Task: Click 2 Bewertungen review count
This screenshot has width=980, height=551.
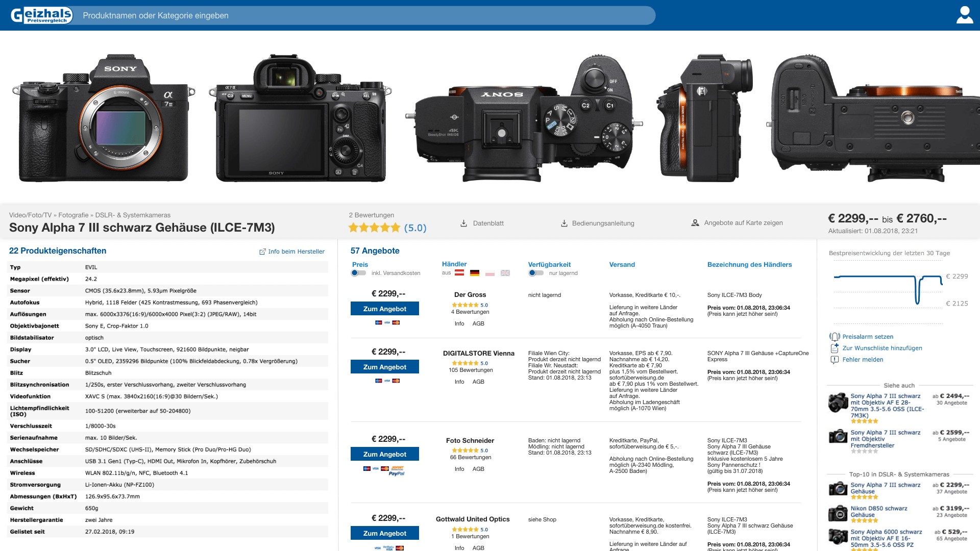Action: click(x=372, y=215)
